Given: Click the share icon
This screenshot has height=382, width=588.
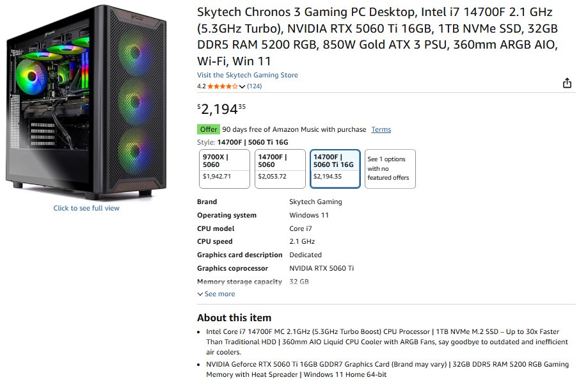Looking at the screenshot, I should [566, 83].
